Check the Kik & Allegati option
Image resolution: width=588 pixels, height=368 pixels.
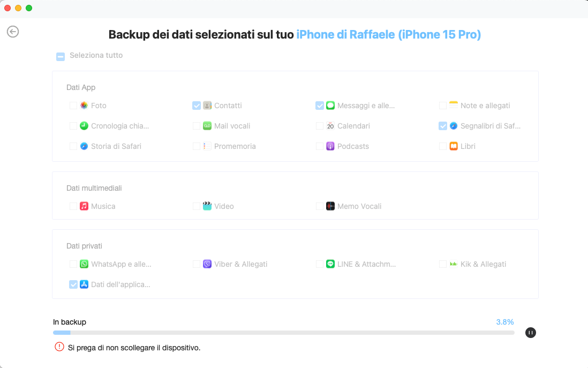tap(442, 264)
